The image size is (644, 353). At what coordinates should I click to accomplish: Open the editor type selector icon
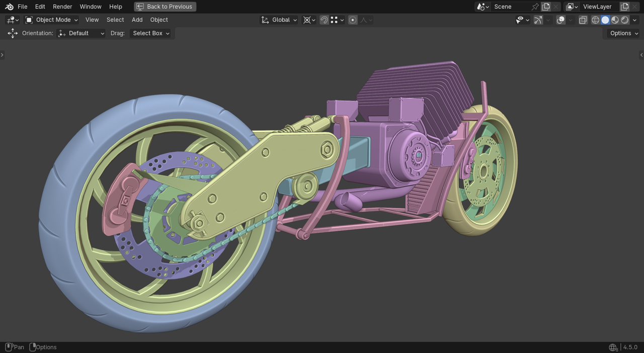click(12, 20)
